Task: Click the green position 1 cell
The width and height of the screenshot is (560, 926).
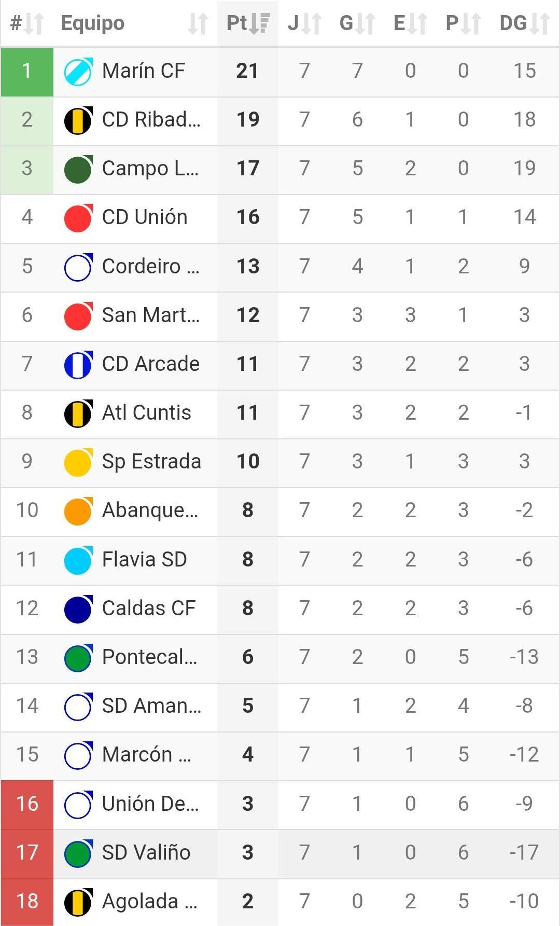Action: [27, 71]
